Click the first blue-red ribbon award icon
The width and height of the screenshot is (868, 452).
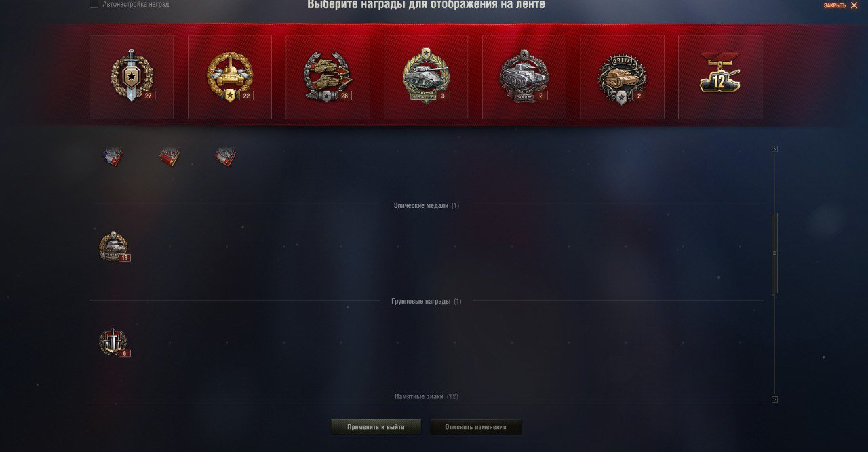click(113, 157)
